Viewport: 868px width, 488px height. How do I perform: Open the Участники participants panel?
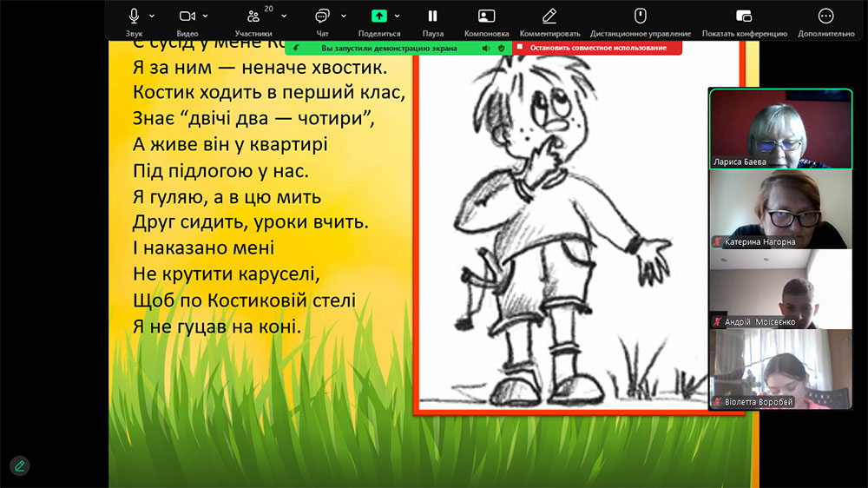pyautogui.click(x=253, y=16)
